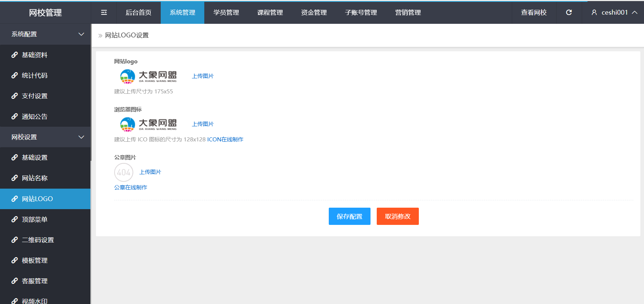
Task: Switch to 营销管理 tab
Action: [x=408, y=12]
